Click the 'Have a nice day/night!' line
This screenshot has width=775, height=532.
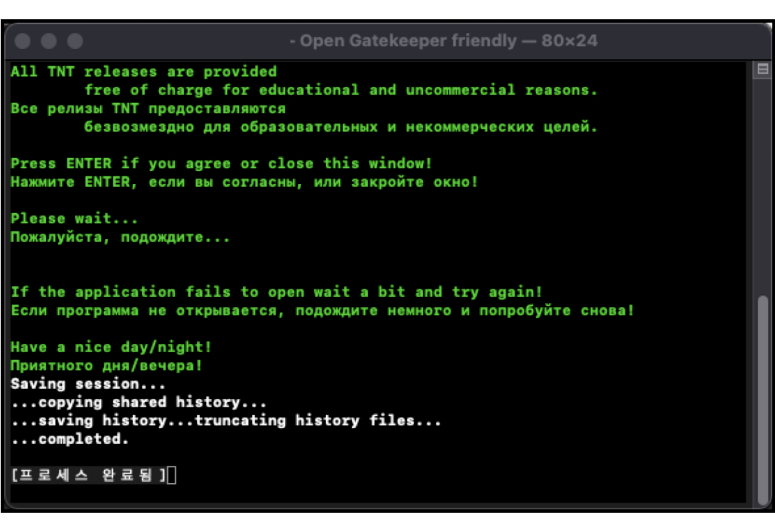pos(111,347)
